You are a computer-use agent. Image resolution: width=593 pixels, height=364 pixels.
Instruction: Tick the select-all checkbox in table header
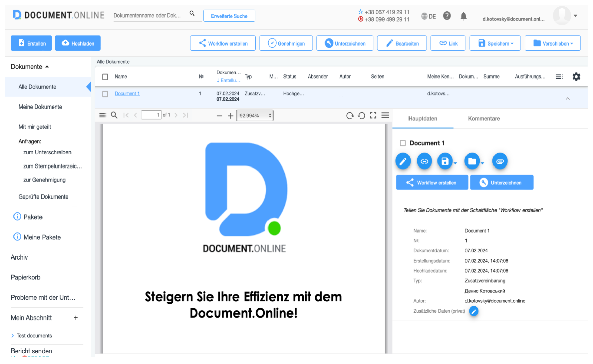105,77
